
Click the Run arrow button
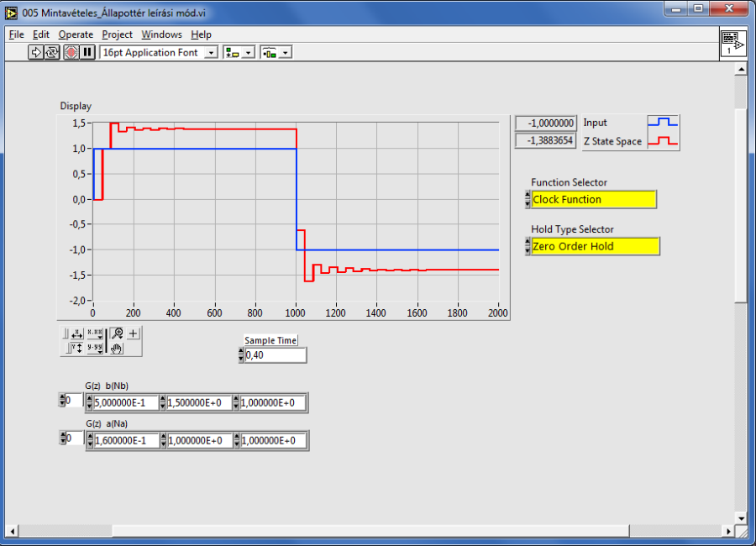[x=36, y=52]
